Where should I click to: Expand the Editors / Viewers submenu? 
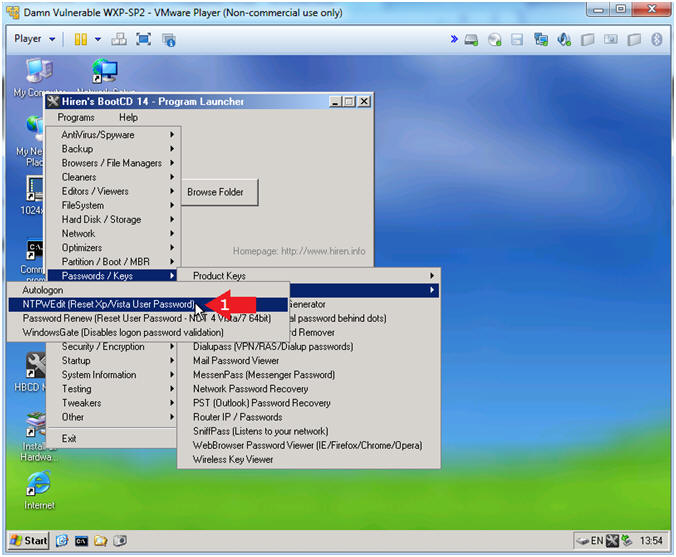[x=113, y=191]
